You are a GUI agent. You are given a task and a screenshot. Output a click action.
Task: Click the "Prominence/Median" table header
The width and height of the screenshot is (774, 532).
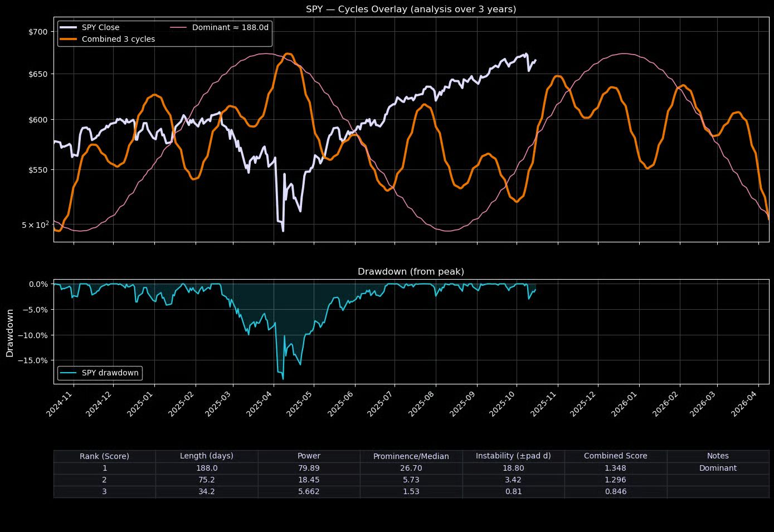(411, 456)
